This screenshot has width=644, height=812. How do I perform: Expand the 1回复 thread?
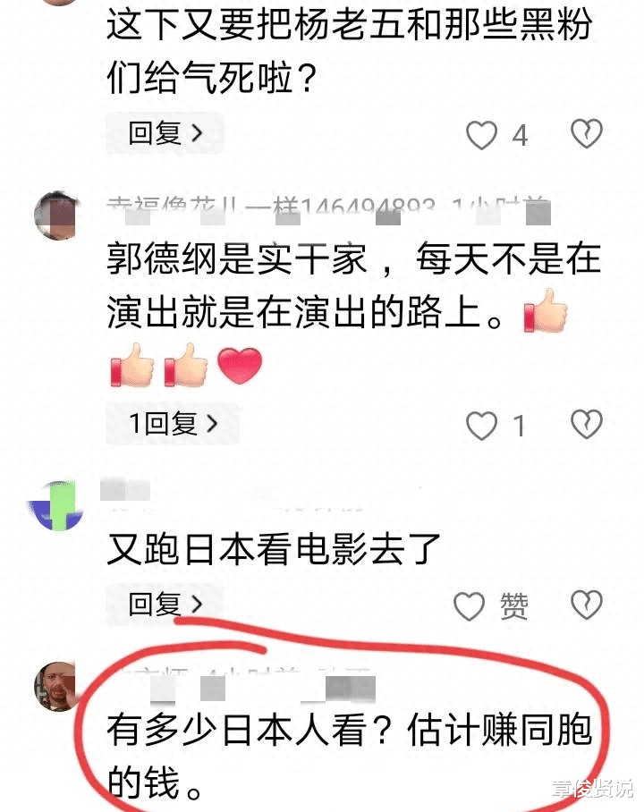coord(173,424)
